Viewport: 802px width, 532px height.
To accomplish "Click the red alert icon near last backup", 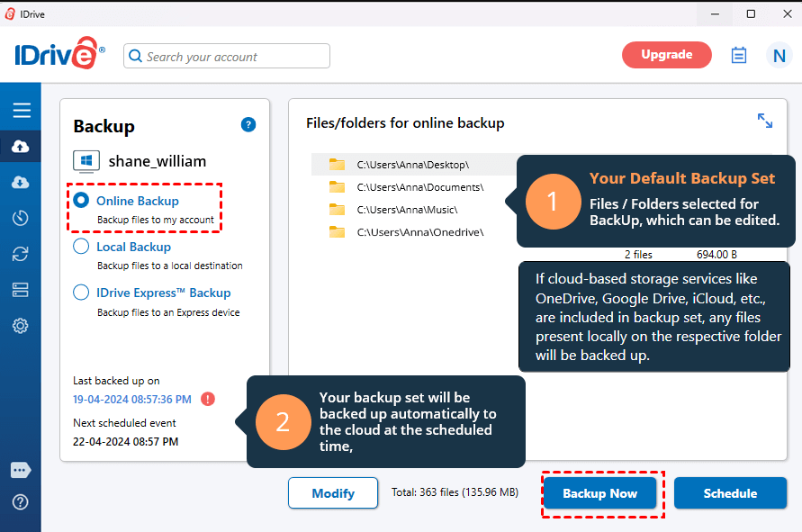I will point(208,399).
